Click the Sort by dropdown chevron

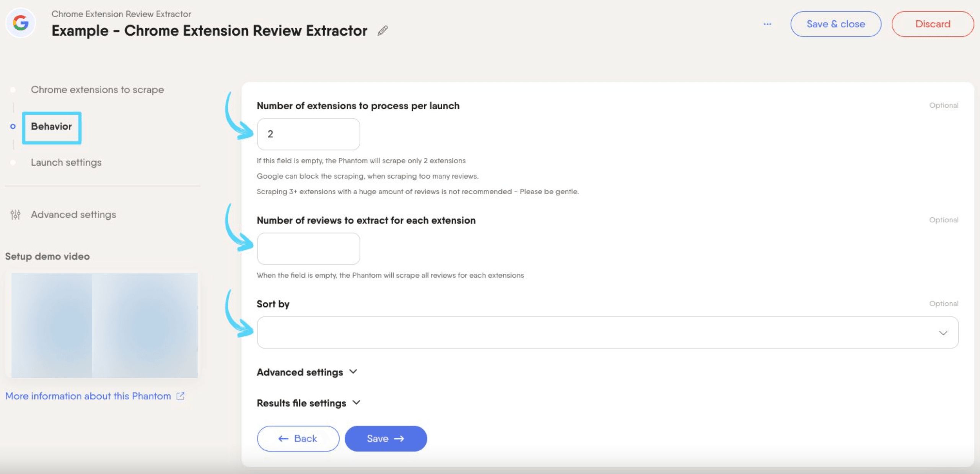(x=943, y=333)
